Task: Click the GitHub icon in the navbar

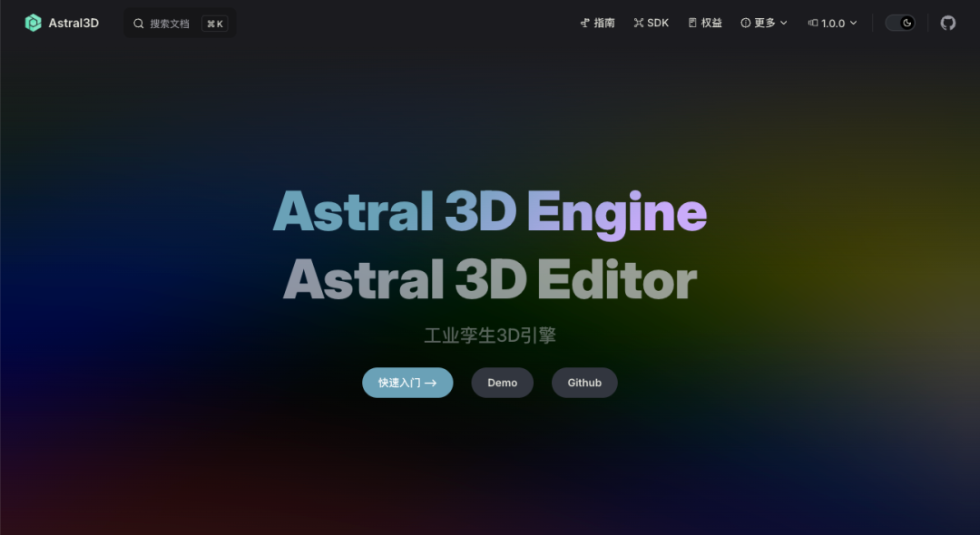Action: click(x=947, y=22)
